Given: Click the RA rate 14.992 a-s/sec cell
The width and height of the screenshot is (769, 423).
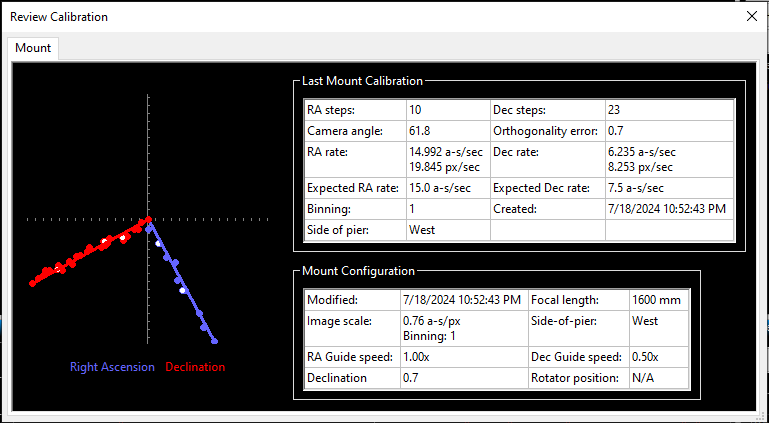Looking at the screenshot, I should (x=448, y=160).
